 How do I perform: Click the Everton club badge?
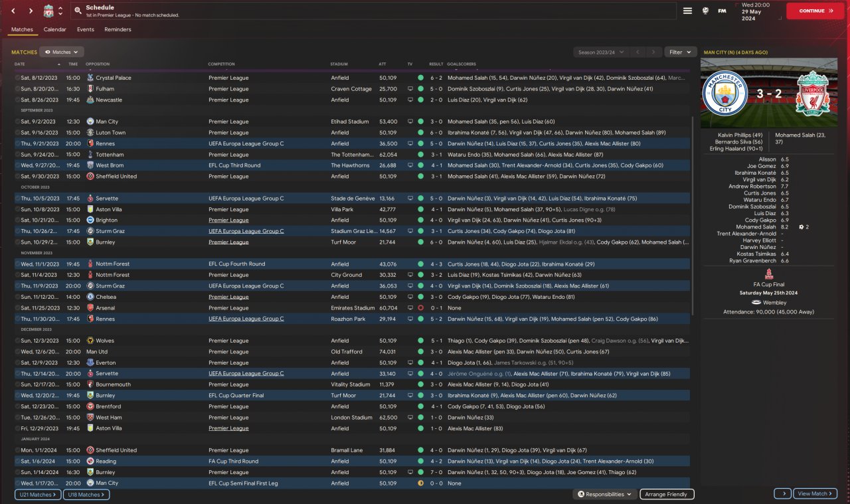point(90,363)
